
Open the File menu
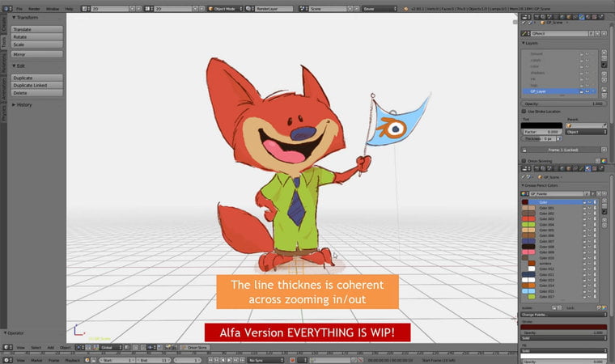(19, 9)
